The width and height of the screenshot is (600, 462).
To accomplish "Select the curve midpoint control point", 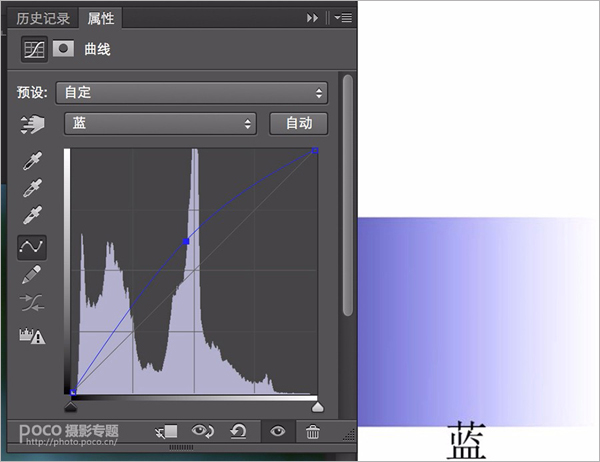I will (186, 242).
